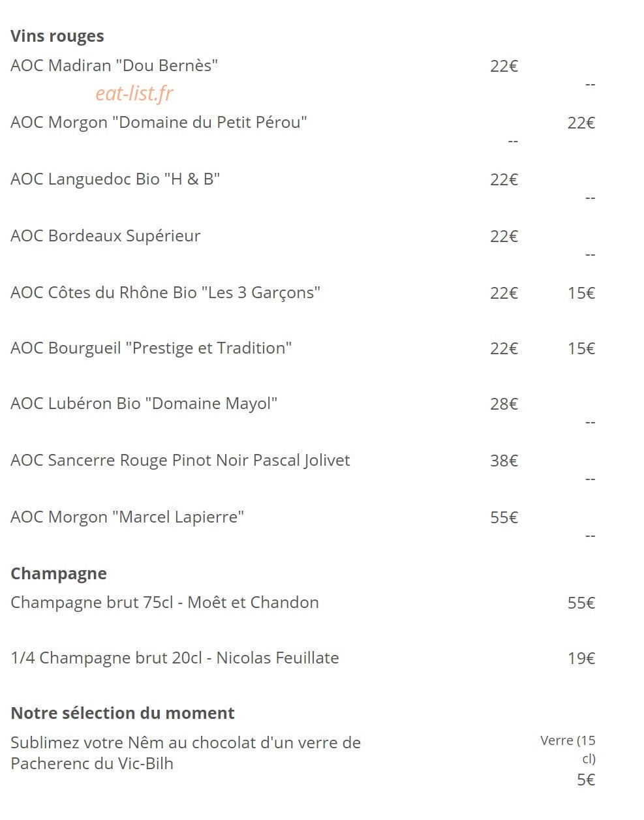Screen dimensions: 644x820
Task: Click the 55€ price for Marcel Lapierre
Action: coord(504,518)
